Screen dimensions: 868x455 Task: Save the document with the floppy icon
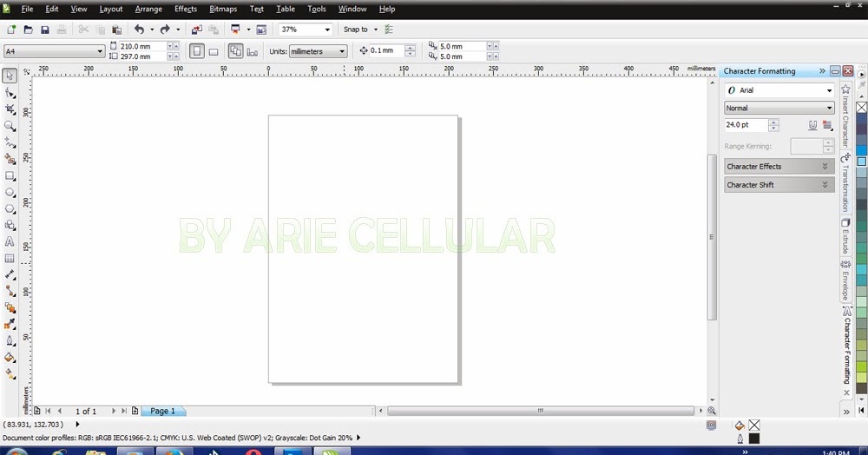pos(45,30)
